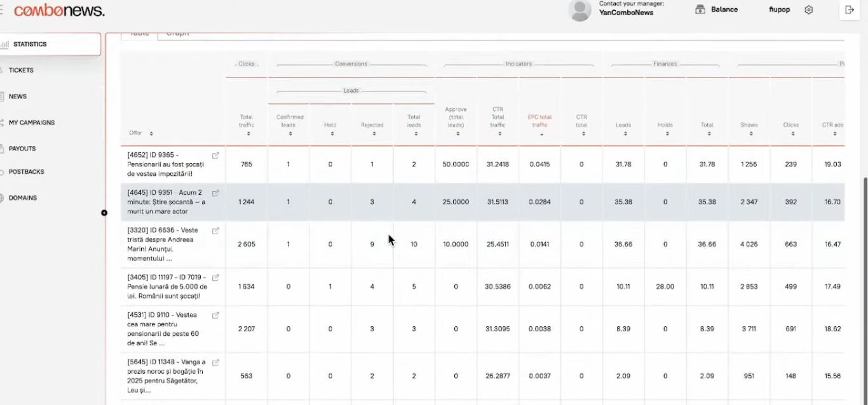Open Payouts page from sidebar
This screenshot has width=868, height=405.
(x=22, y=149)
